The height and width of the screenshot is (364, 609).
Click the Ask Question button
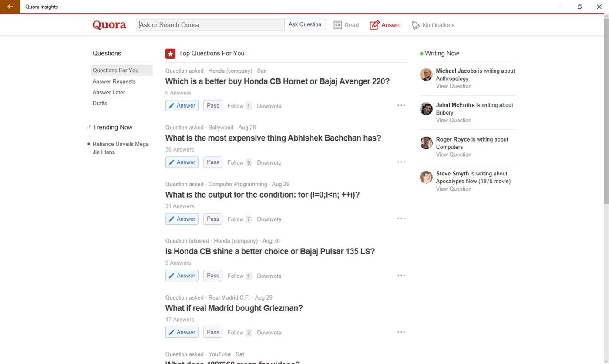[x=305, y=24]
